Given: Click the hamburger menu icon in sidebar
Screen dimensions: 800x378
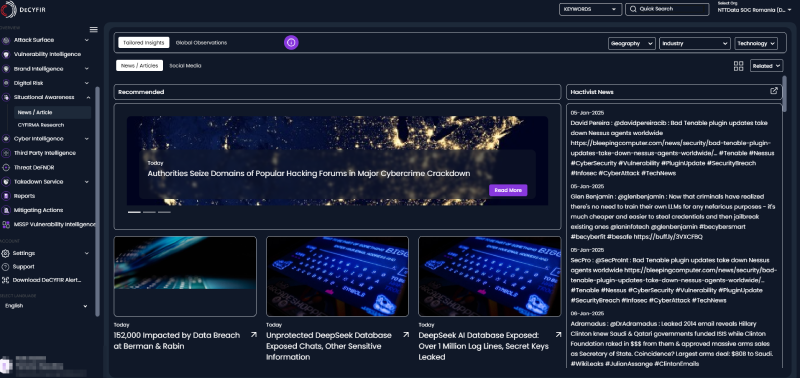Looking at the screenshot, I should click(93, 30).
